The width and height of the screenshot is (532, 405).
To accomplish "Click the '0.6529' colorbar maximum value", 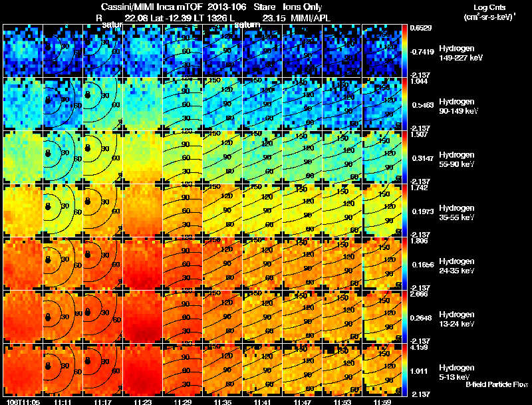I will point(421,28).
